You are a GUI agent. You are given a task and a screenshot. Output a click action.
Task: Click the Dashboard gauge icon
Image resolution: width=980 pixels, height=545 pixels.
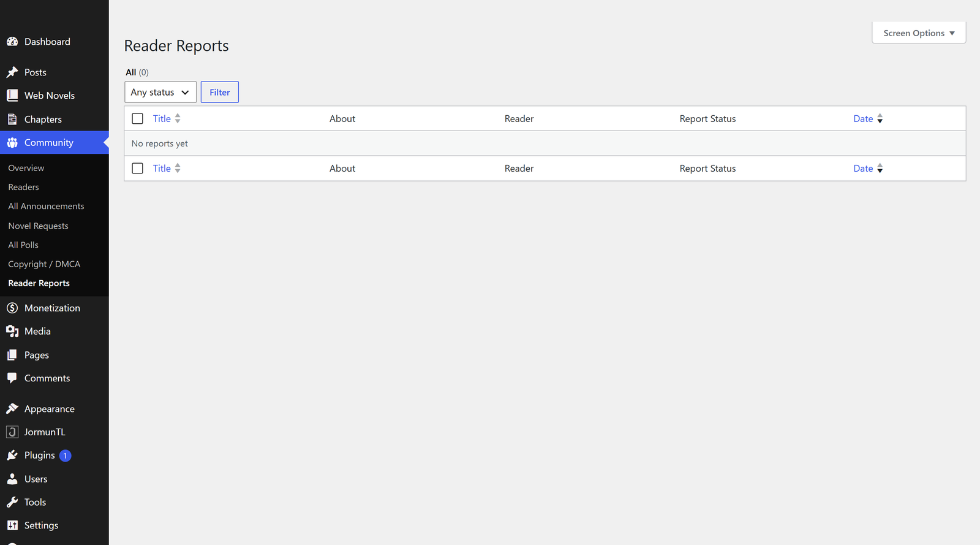tap(12, 42)
